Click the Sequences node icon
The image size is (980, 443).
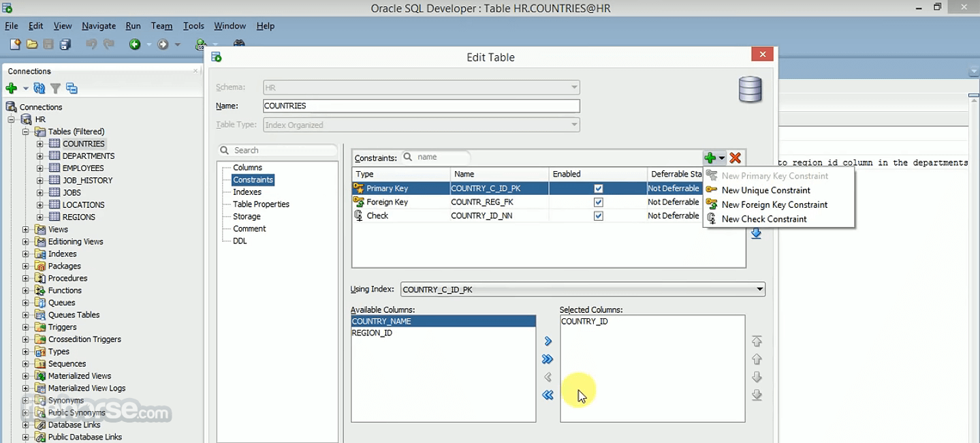40,363
